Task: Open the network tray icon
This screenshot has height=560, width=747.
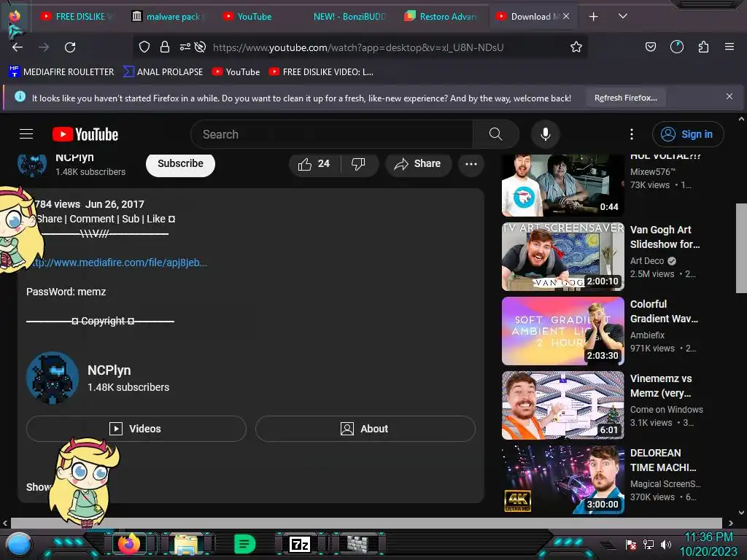Action: point(649,544)
